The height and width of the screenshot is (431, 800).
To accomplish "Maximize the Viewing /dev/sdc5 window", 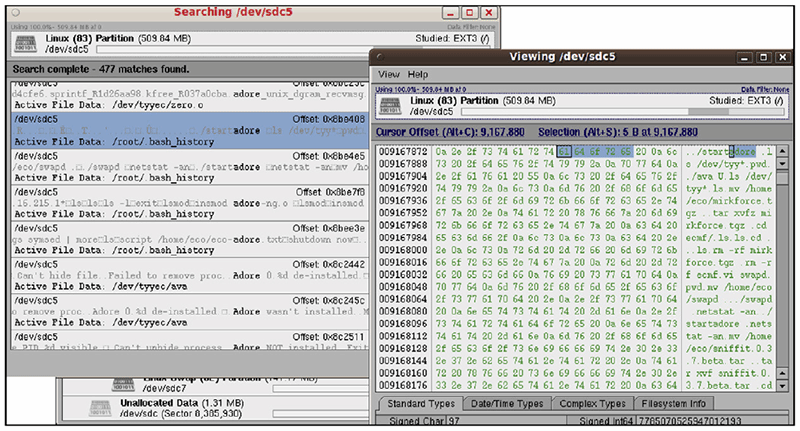I will [763, 56].
